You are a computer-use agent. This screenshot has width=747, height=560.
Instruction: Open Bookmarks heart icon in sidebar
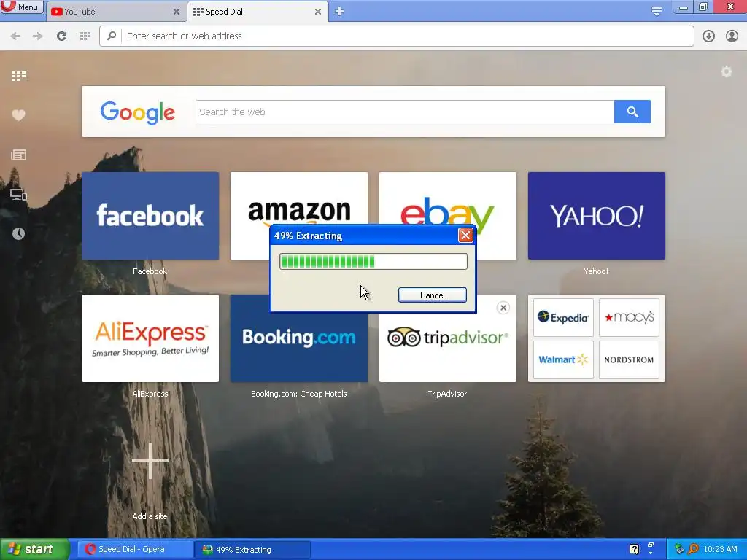[x=18, y=115]
